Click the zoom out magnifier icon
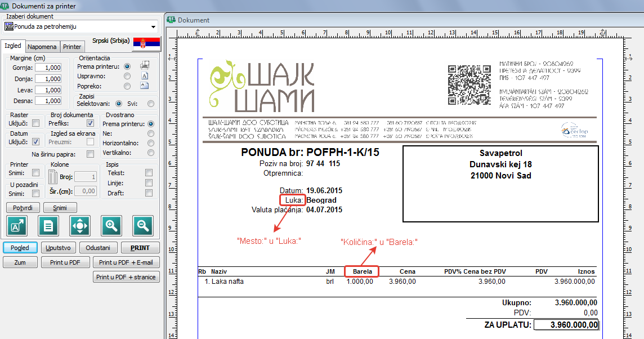 coord(143,226)
